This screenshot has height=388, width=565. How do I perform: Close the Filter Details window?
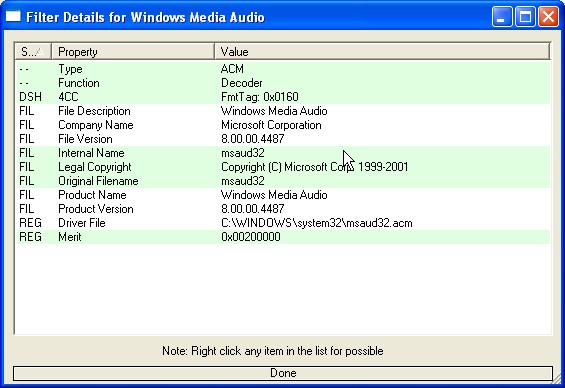pyautogui.click(x=548, y=17)
